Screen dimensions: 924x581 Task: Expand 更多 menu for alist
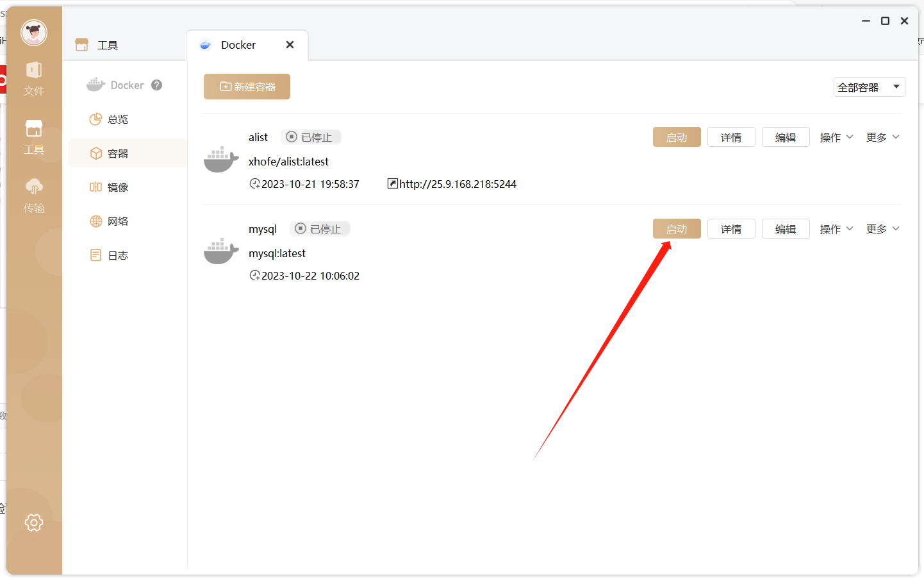tap(882, 137)
